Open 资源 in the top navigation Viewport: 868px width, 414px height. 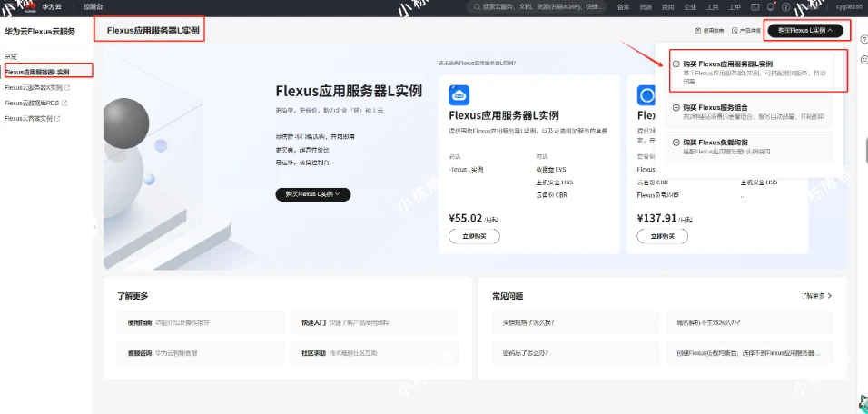tap(646, 7)
